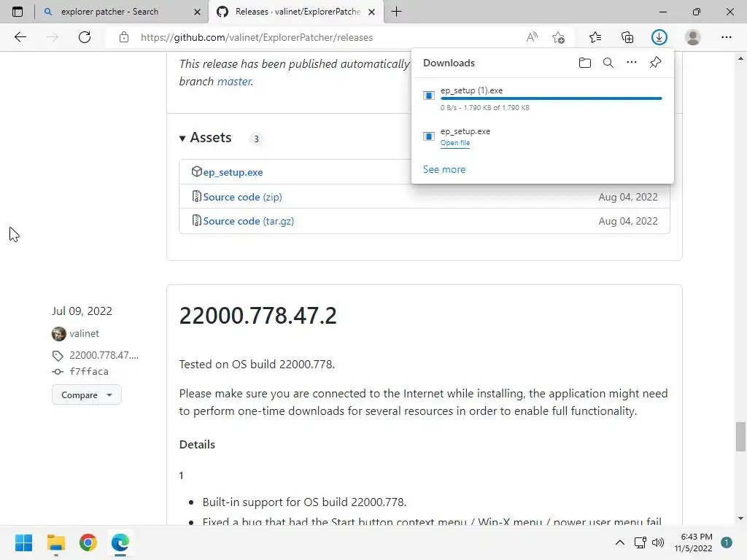Open Edge Settings and more menu

726,37
